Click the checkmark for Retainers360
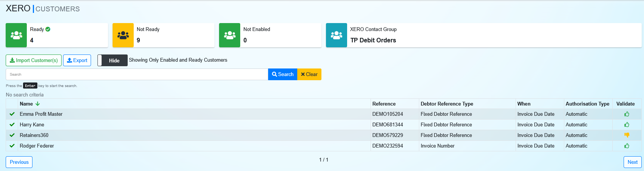644x171 pixels. pyautogui.click(x=12, y=135)
